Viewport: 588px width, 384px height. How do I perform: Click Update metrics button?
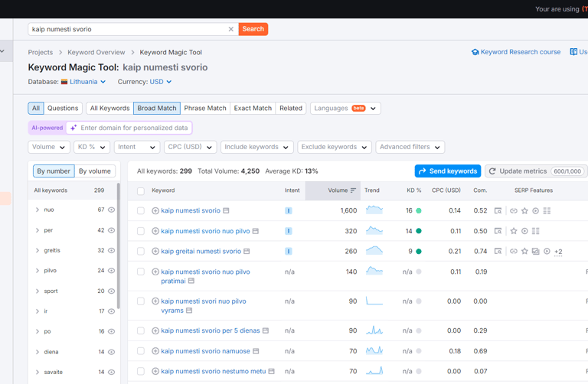(536, 171)
